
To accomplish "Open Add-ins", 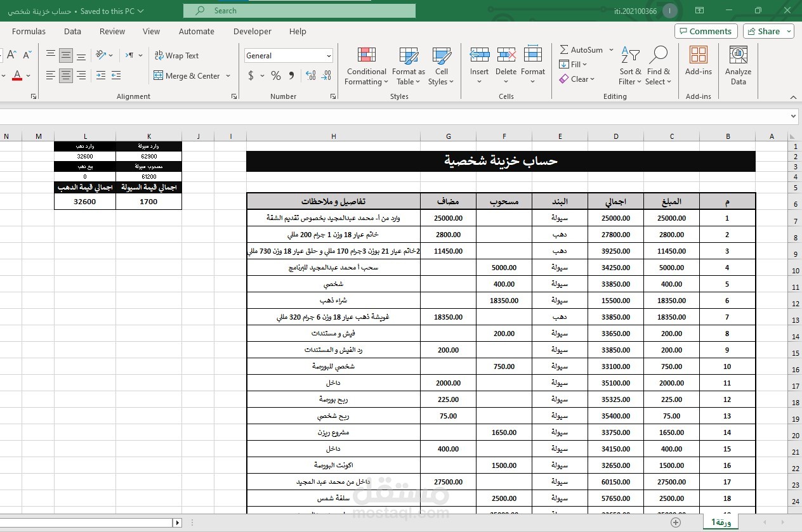I will coord(699,62).
